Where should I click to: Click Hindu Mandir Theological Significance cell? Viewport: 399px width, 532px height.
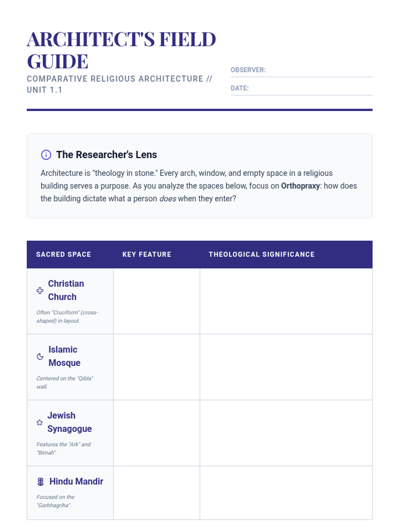pyautogui.click(x=286, y=492)
